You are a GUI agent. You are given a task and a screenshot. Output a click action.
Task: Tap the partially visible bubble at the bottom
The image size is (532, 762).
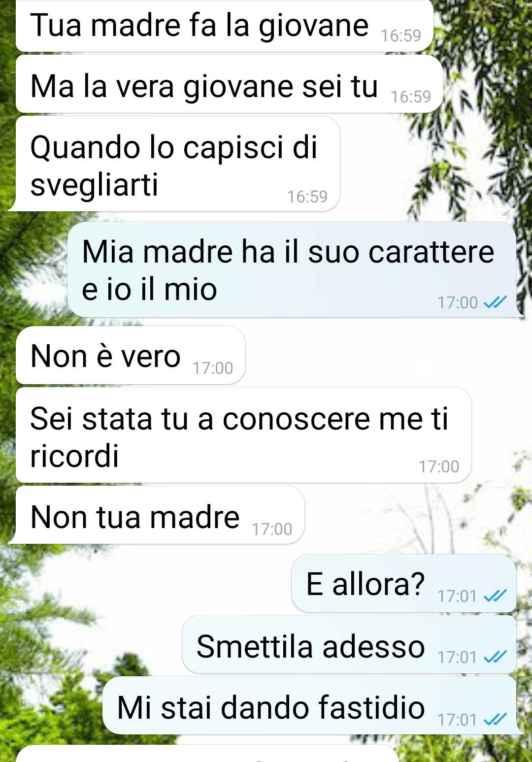[x=207, y=754]
